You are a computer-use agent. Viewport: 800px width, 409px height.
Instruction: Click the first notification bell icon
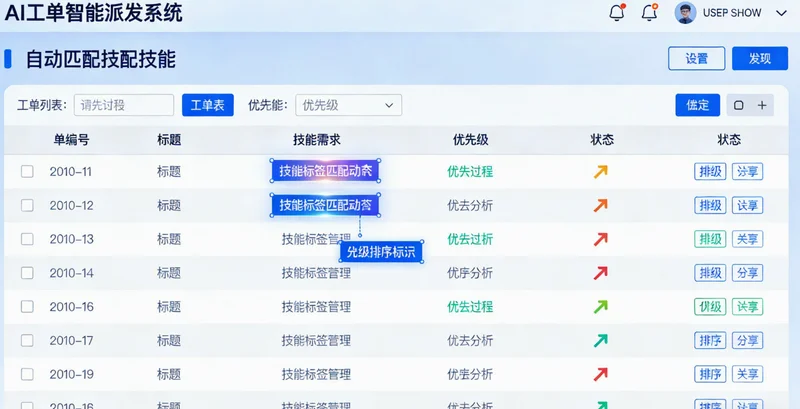pyautogui.click(x=616, y=13)
